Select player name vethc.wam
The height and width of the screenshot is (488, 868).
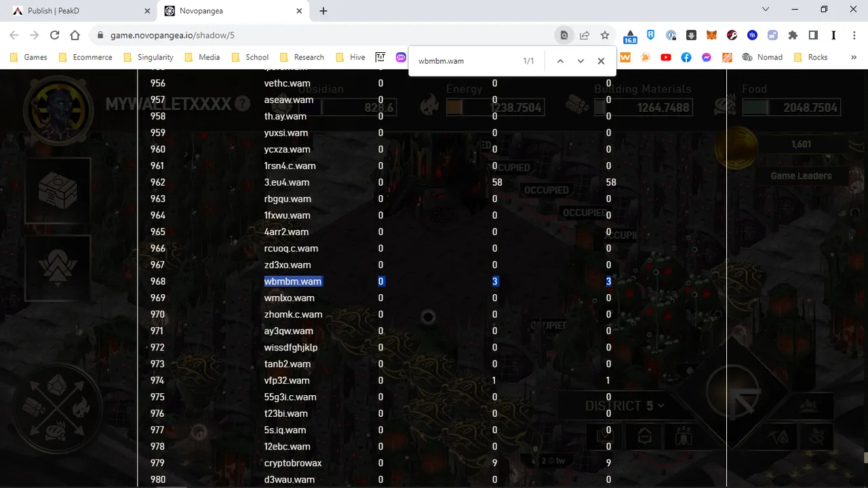click(x=288, y=83)
